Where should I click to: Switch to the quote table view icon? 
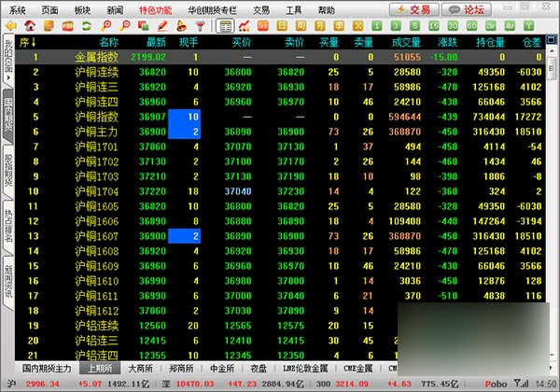[x=225, y=26]
